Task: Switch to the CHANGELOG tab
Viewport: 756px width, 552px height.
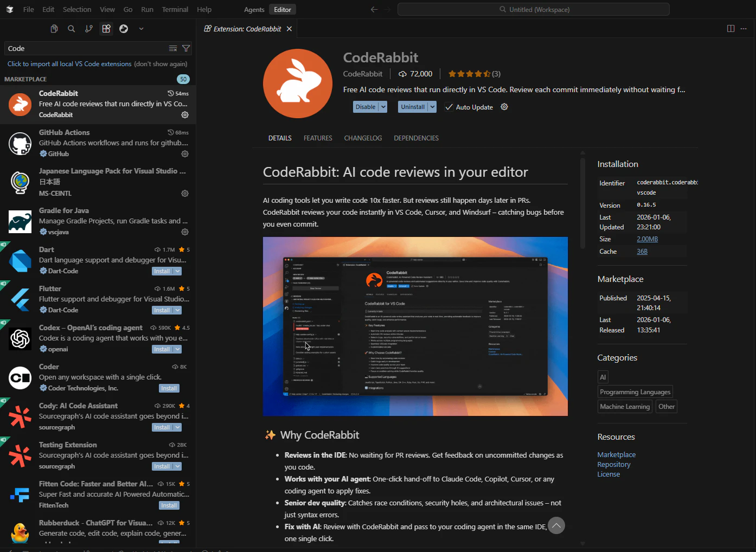Action: (x=363, y=138)
